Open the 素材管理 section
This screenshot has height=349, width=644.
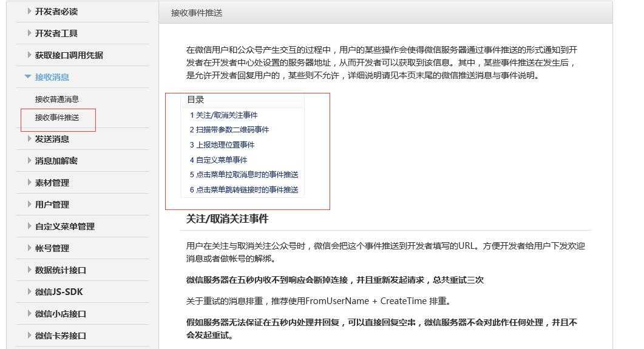(x=52, y=183)
